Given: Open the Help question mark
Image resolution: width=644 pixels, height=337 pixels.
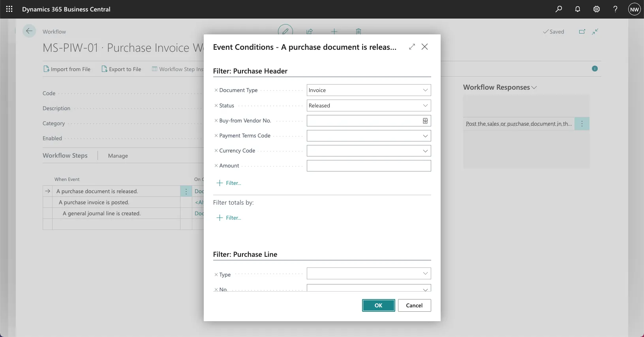Looking at the screenshot, I should point(616,9).
